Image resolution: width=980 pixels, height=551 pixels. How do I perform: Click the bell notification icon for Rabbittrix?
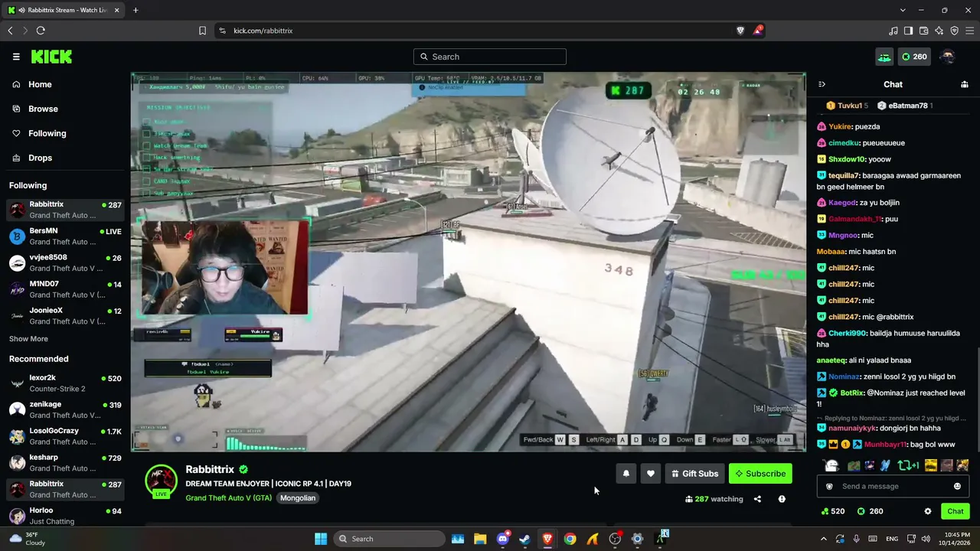tap(626, 474)
